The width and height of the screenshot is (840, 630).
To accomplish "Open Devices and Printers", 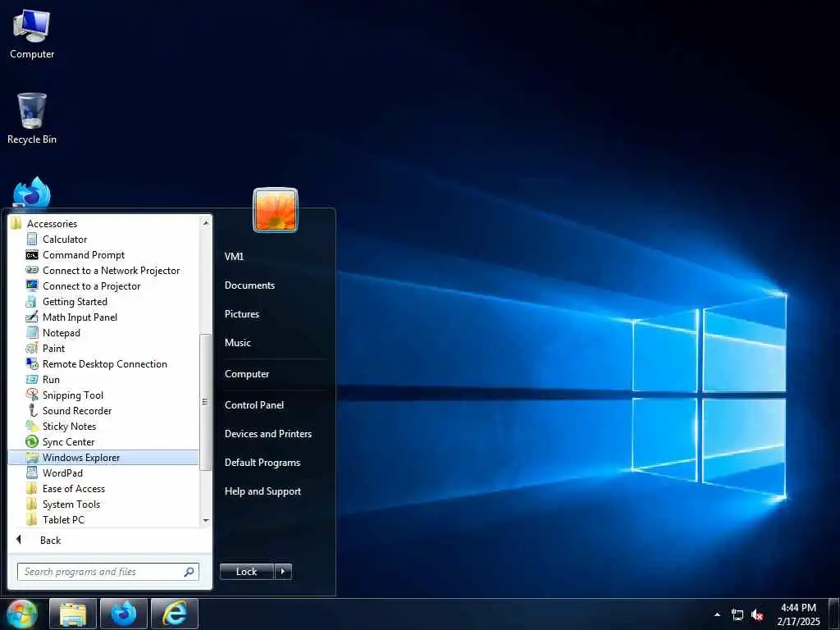I will (x=268, y=434).
